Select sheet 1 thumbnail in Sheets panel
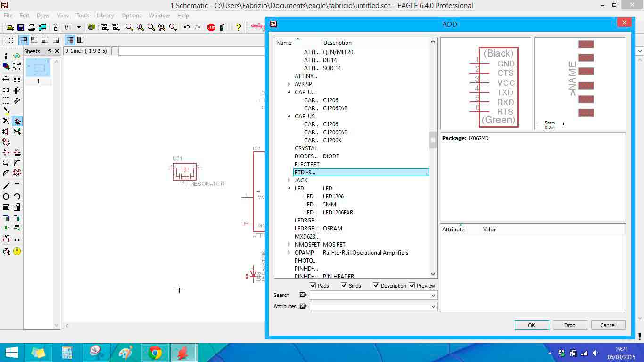This screenshot has width=644, height=362. pyautogui.click(x=38, y=69)
